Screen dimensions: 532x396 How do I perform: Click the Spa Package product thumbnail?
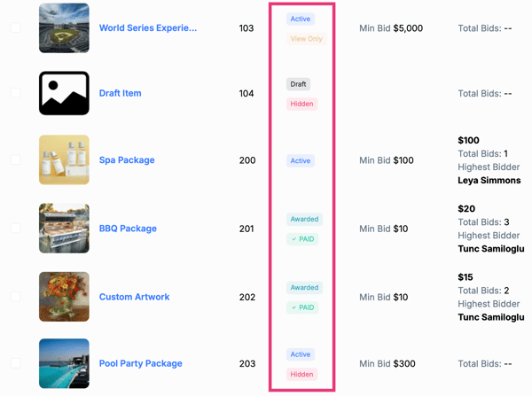[64, 160]
